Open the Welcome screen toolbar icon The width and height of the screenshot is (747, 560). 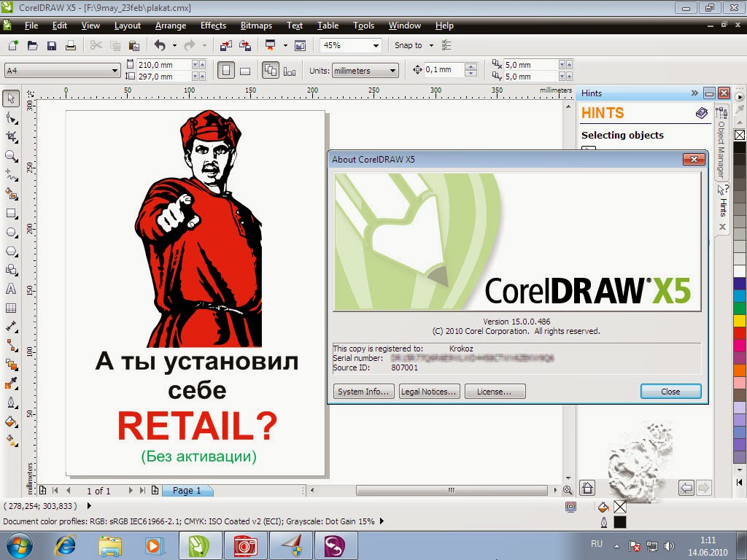300,46
